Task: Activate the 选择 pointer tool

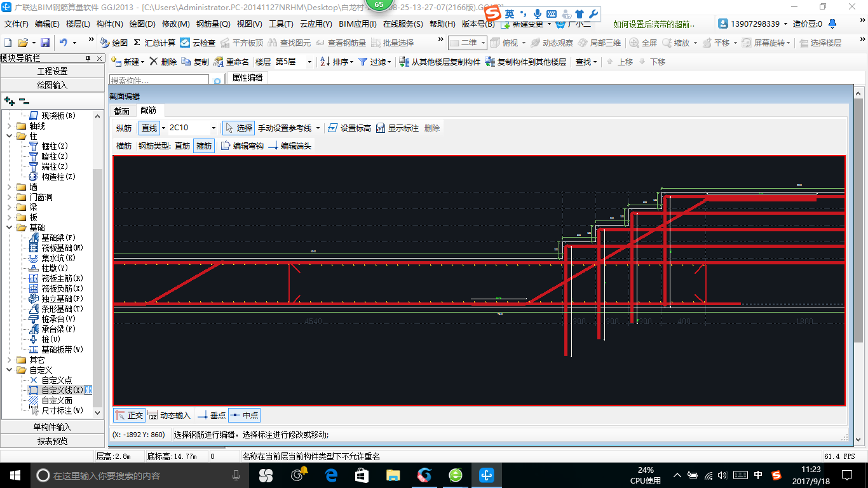Action: click(x=238, y=128)
